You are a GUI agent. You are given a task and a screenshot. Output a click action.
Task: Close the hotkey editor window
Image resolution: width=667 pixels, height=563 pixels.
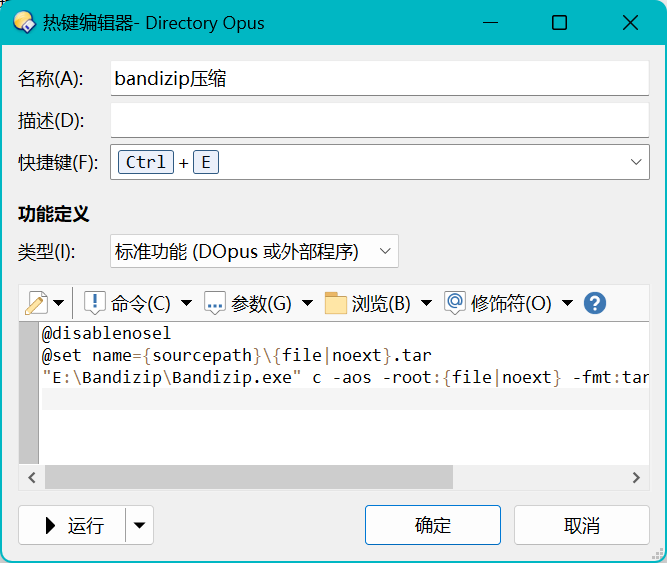[x=630, y=23]
